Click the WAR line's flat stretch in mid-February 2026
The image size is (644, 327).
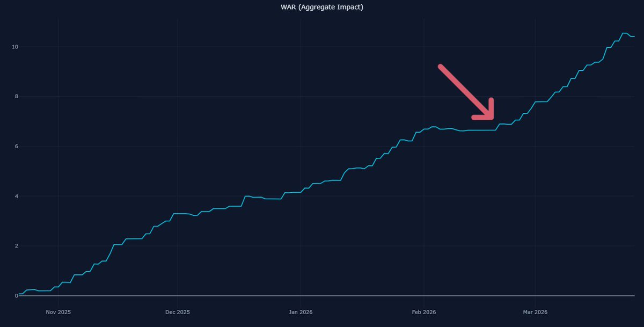tap(480, 130)
